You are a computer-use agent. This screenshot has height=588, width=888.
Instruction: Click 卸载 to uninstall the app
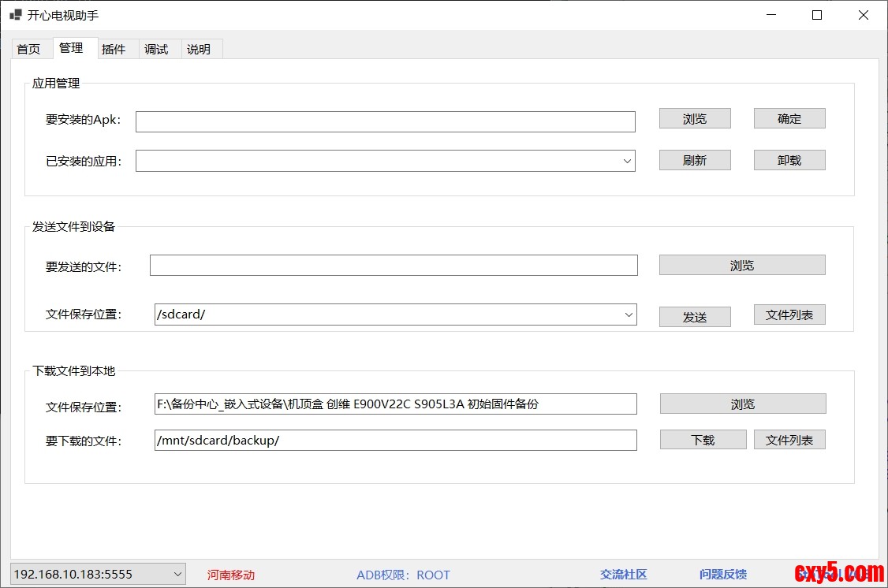pos(789,160)
